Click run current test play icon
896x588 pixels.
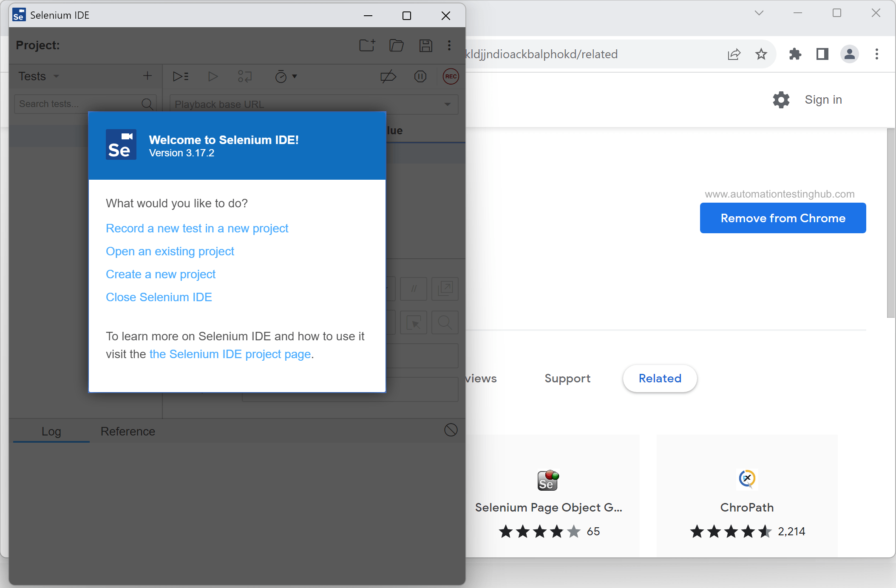pyautogui.click(x=213, y=76)
